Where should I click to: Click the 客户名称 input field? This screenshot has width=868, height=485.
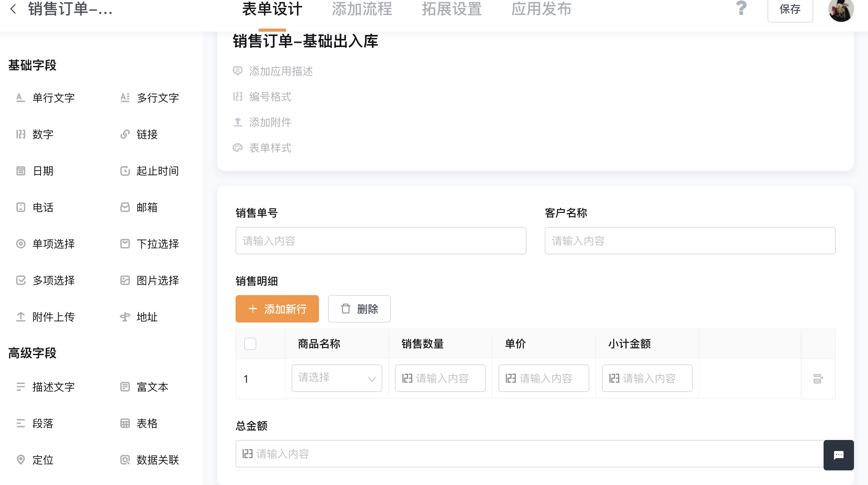tap(690, 241)
